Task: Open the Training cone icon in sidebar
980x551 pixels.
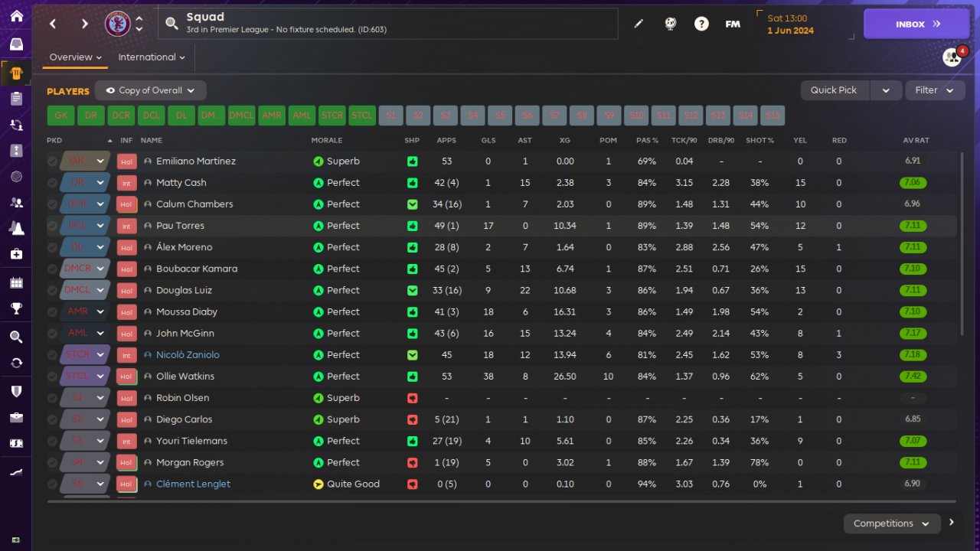Action: pyautogui.click(x=16, y=227)
